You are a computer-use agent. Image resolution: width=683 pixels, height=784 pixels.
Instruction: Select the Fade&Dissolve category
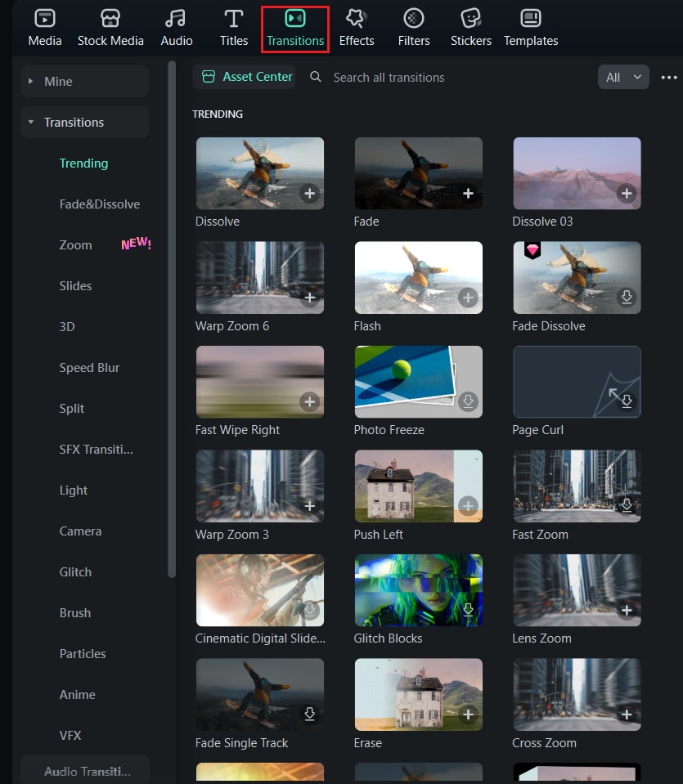pyautogui.click(x=100, y=204)
